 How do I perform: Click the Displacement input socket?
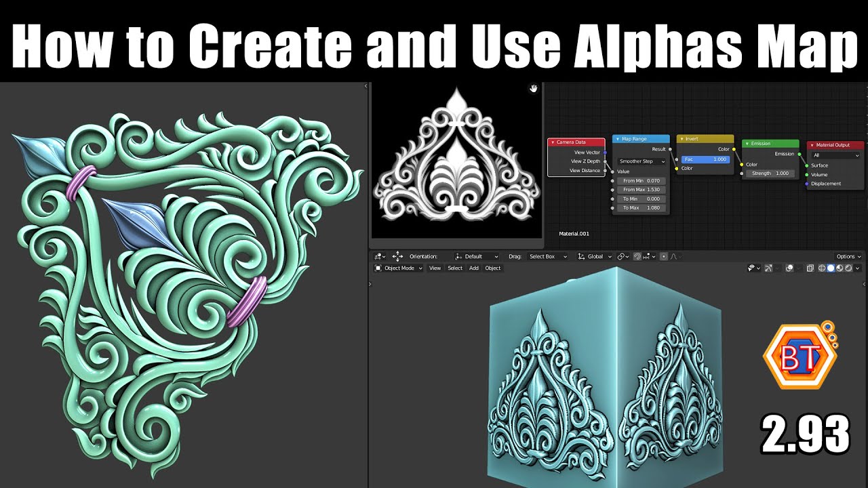tap(807, 184)
